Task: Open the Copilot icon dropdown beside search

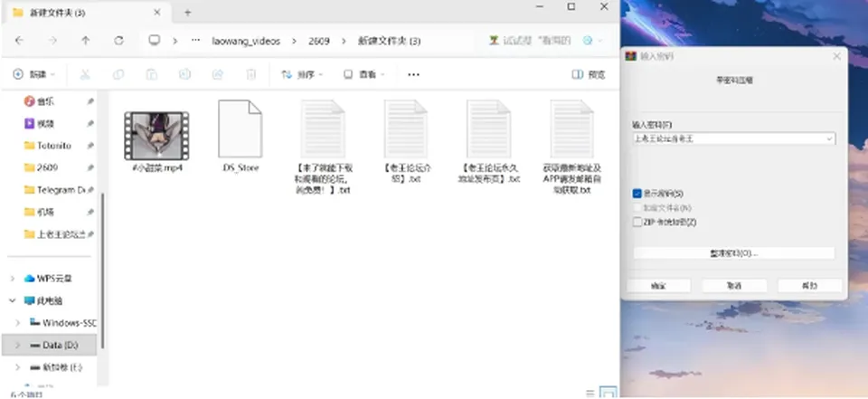Action: pyautogui.click(x=592, y=41)
